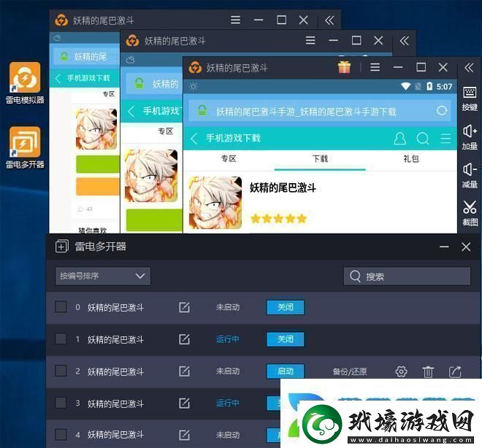
Task: Open the 雷电模拟器 desktop shortcut
Action: click(25, 83)
